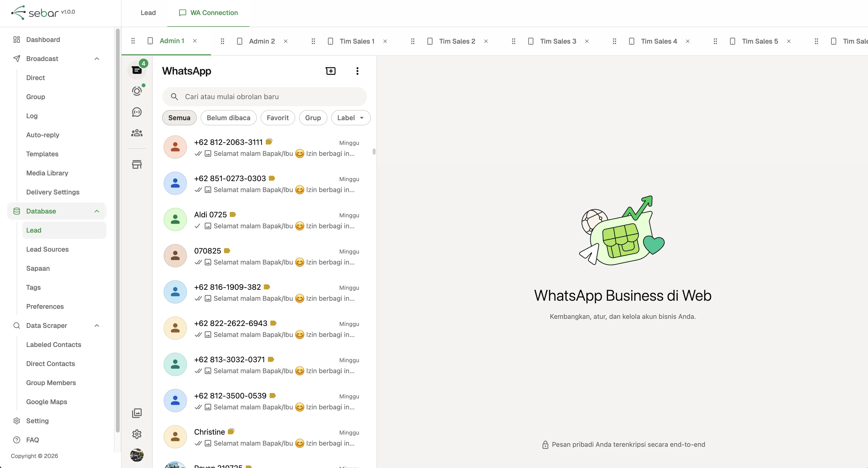Open the WhatsApp Status icon
This screenshot has height=468, width=868.
137,91
